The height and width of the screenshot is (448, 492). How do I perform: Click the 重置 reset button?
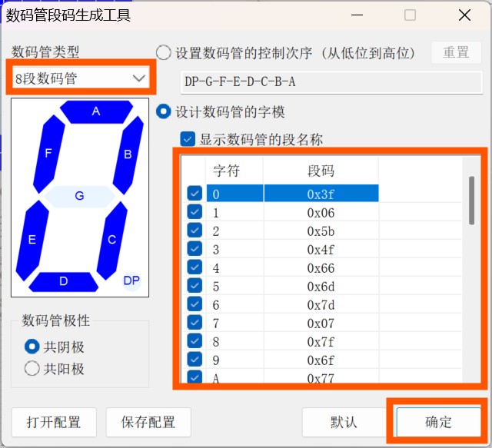click(456, 52)
